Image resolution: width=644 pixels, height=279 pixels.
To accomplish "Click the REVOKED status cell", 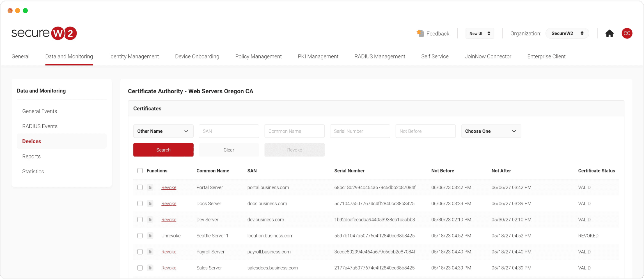I will (588, 235).
